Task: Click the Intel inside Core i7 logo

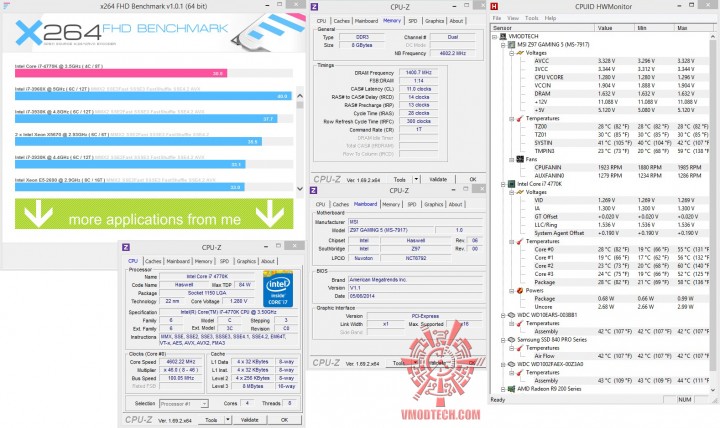Action: tap(278, 289)
